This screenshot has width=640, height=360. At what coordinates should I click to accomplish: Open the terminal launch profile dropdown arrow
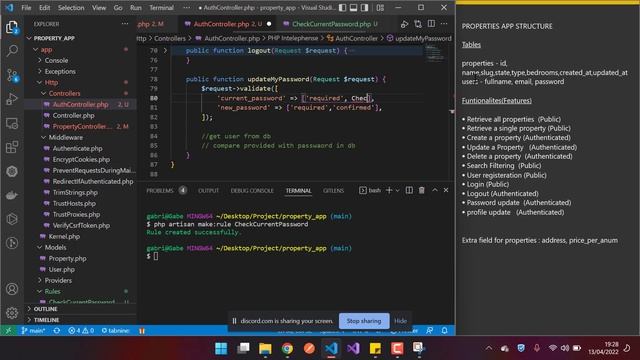[398, 190]
